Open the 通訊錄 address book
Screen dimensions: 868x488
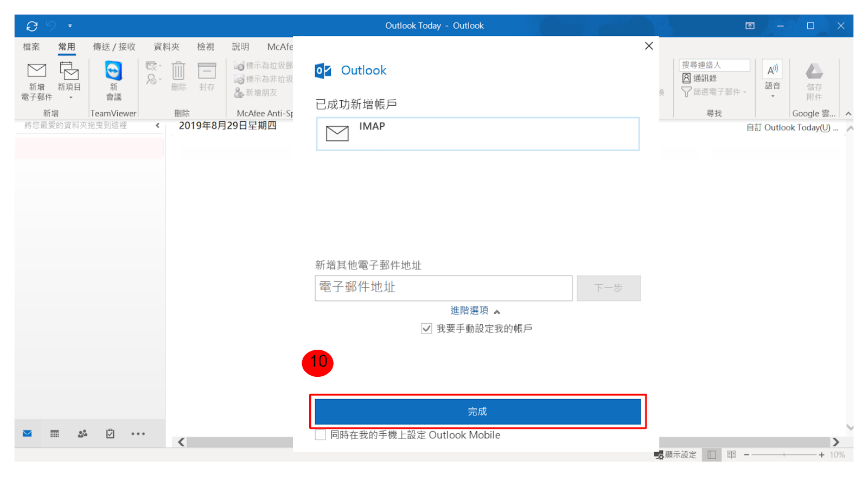pyautogui.click(x=699, y=78)
